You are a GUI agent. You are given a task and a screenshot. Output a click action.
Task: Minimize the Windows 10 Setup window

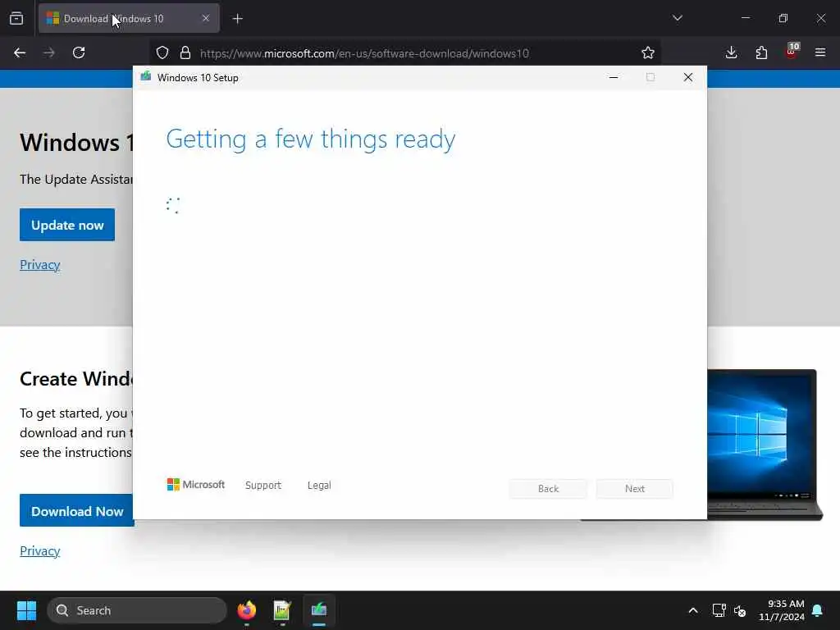coord(614,78)
